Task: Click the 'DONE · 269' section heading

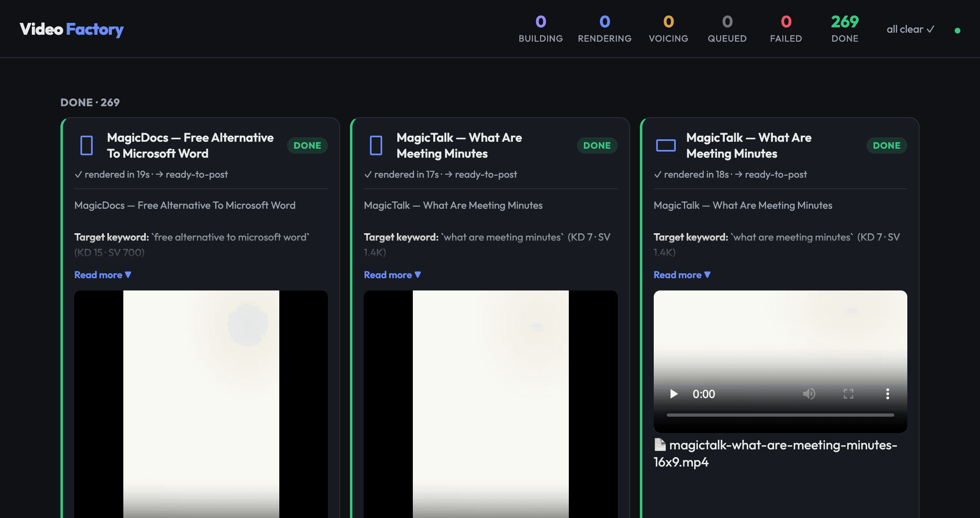Action: (90, 102)
